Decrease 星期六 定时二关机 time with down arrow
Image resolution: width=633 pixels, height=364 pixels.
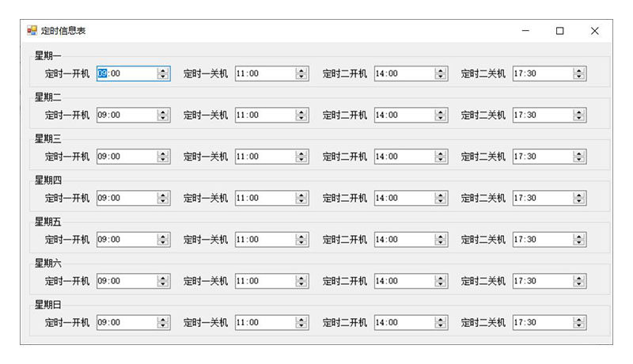579,285
